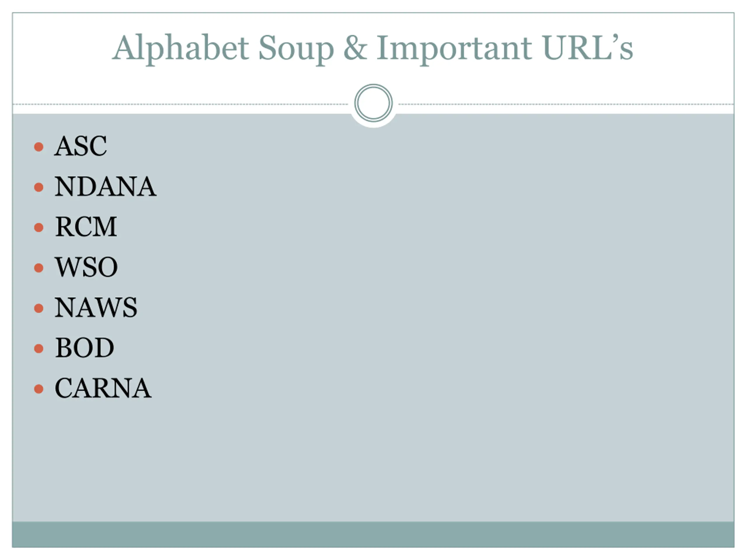This screenshot has width=747, height=560.
Task: Click the RCM list item
Action: tap(86, 227)
